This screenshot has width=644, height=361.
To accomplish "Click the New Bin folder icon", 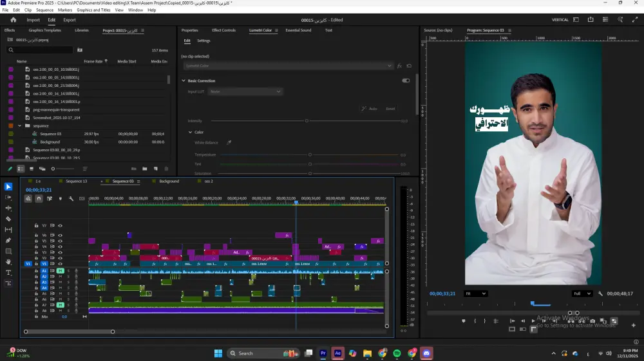I will [144, 169].
